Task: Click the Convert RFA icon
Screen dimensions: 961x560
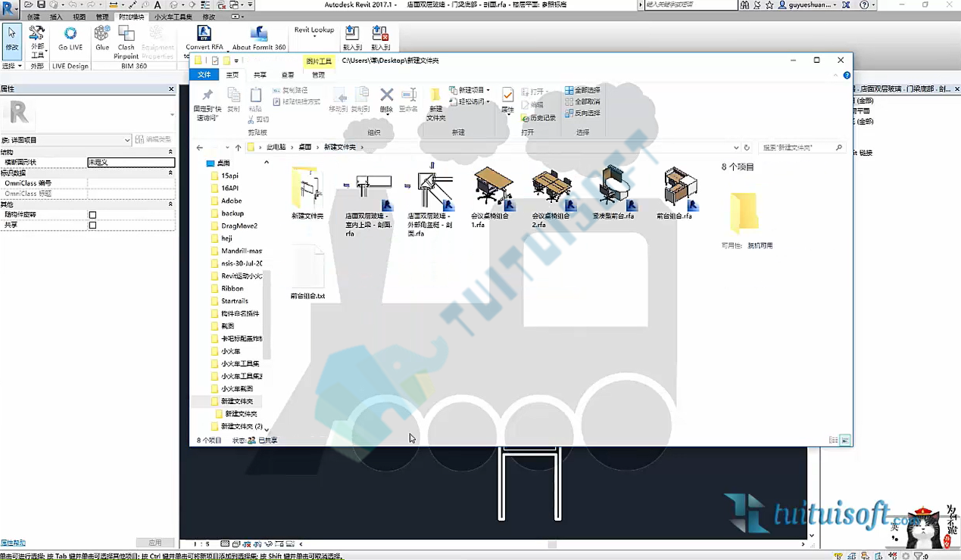Action: tap(204, 38)
